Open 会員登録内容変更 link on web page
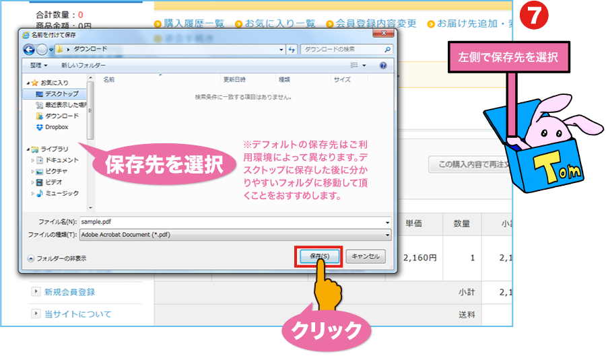Image resolution: width=606 pixels, height=364 pixels. click(376, 24)
